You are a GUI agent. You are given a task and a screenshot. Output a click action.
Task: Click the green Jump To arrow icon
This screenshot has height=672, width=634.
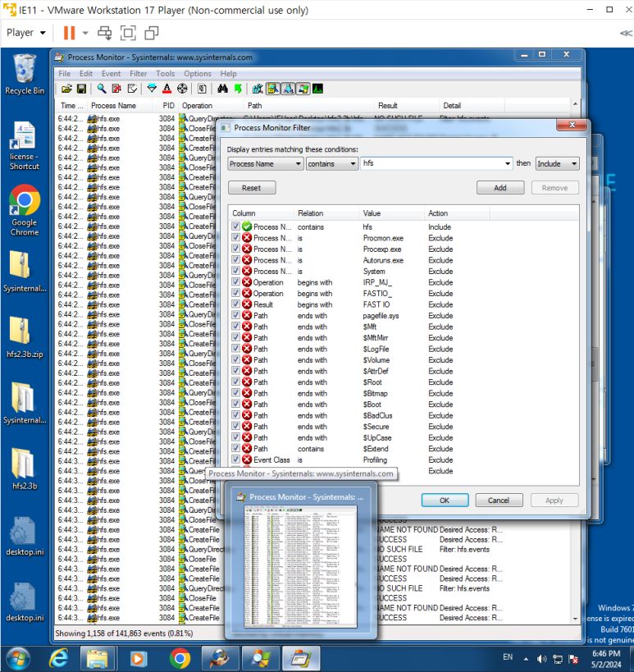[238, 89]
